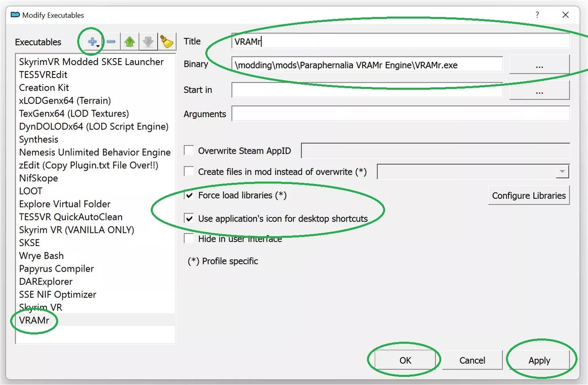This screenshot has width=588, height=385.
Task: Move executable up with green arrow
Action: 129,42
